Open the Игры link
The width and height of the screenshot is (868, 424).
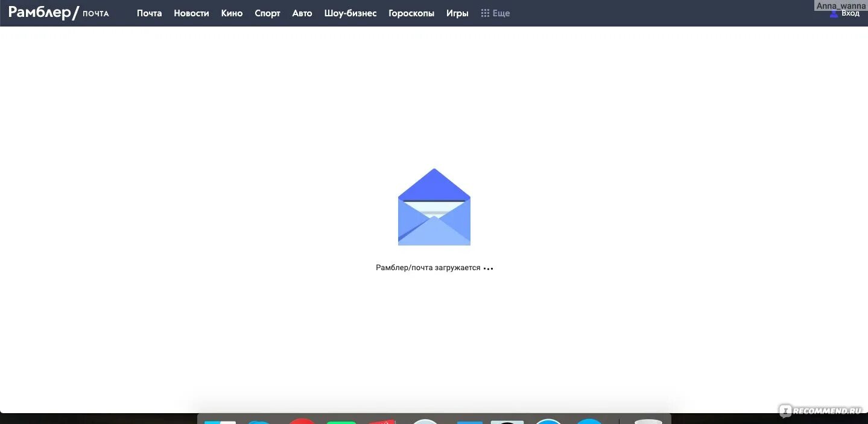point(457,13)
